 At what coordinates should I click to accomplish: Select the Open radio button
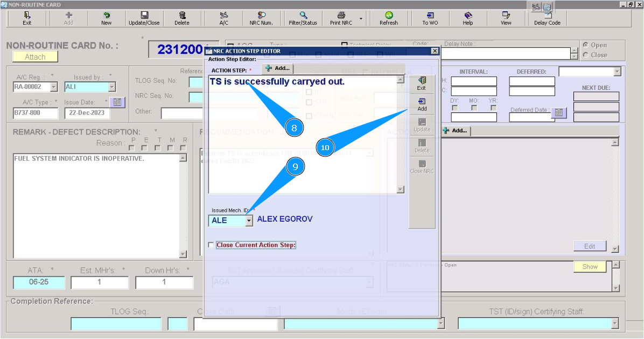click(x=586, y=45)
